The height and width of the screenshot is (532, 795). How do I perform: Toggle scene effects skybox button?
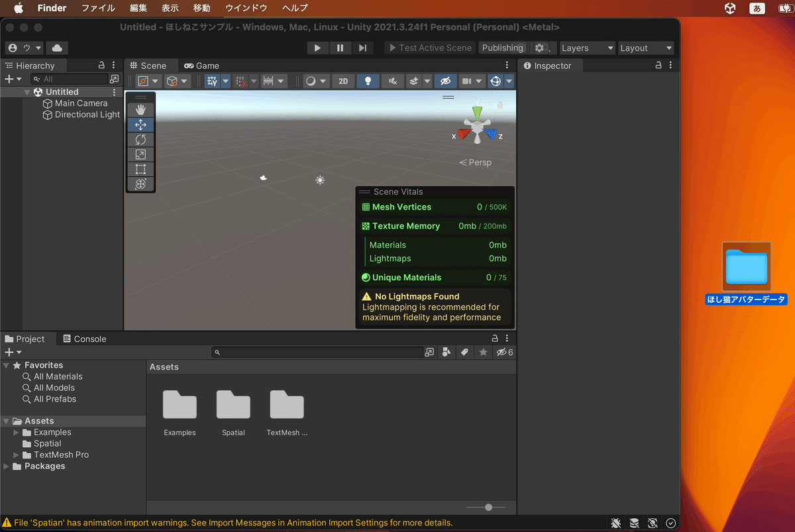point(413,81)
